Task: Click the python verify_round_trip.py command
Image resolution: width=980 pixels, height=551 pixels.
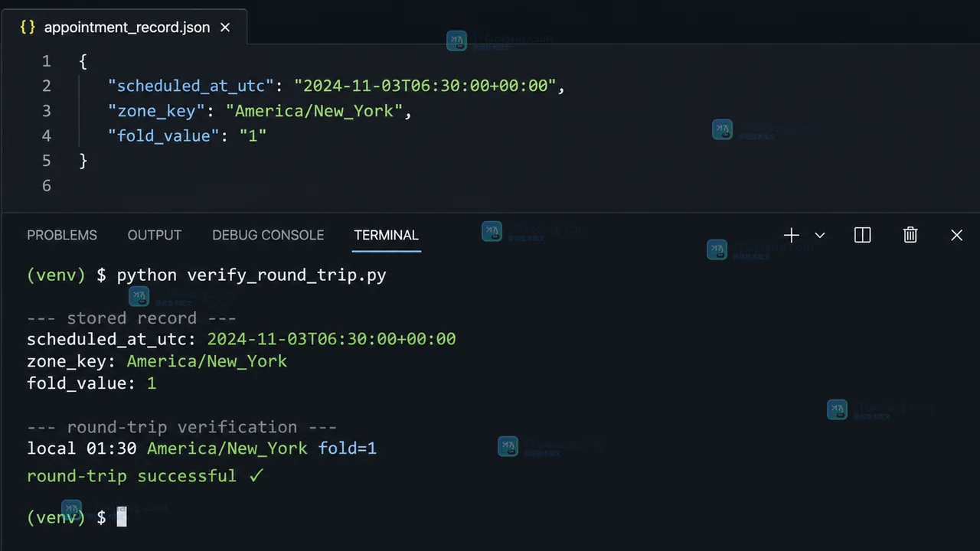Action: pyautogui.click(x=251, y=275)
